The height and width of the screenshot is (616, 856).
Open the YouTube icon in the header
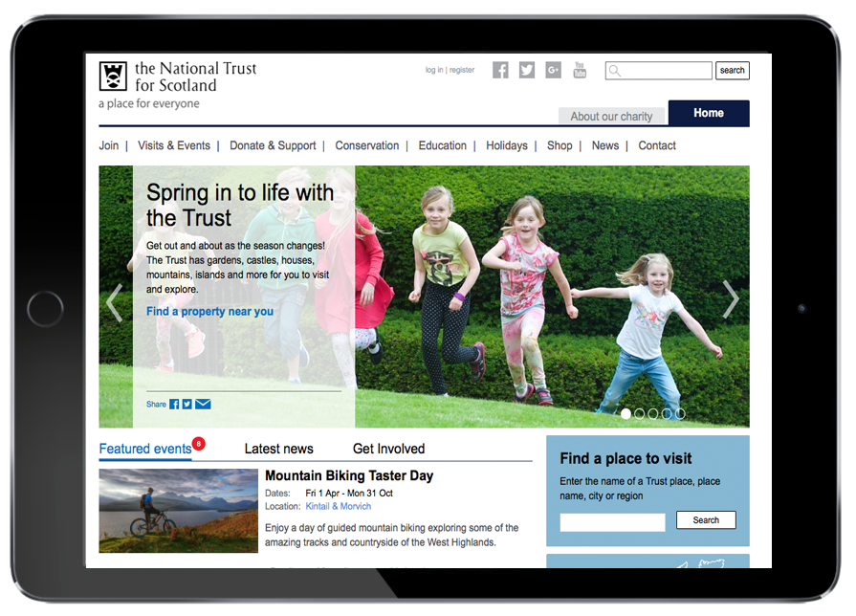coord(580,70)
